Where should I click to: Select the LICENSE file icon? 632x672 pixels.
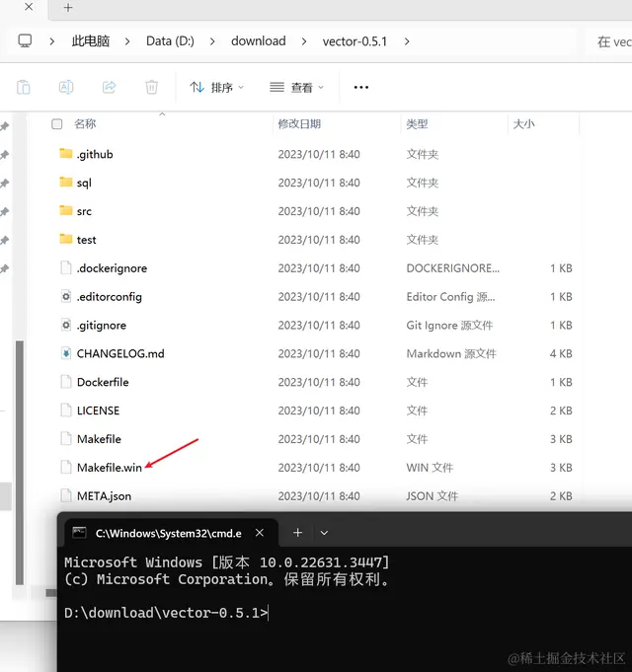(66, 411)
